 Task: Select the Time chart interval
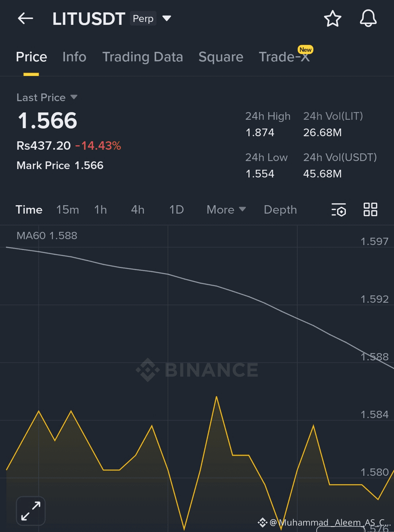(29, 210)
